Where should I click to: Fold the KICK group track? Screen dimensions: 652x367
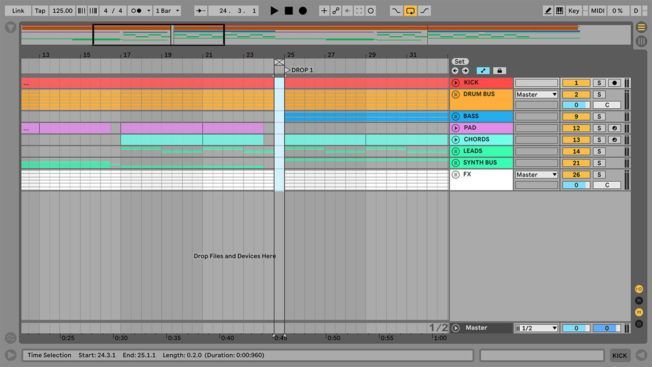click(x=456, y=83)
